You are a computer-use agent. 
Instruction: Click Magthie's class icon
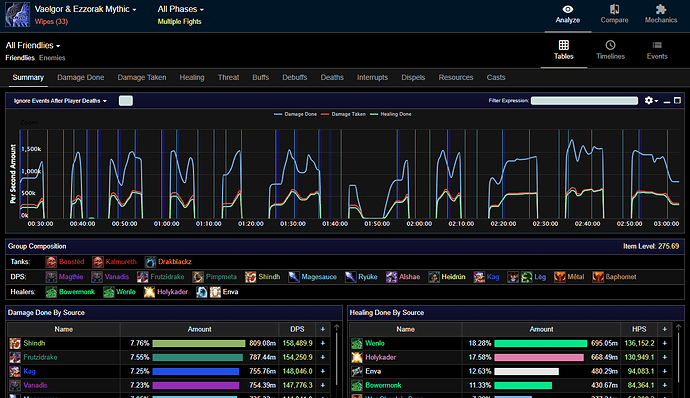tap(51, 277)
